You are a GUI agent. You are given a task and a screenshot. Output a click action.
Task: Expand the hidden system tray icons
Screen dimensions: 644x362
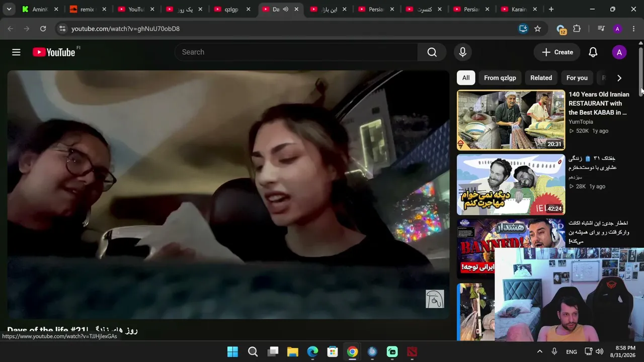click(x=539, y=351)
